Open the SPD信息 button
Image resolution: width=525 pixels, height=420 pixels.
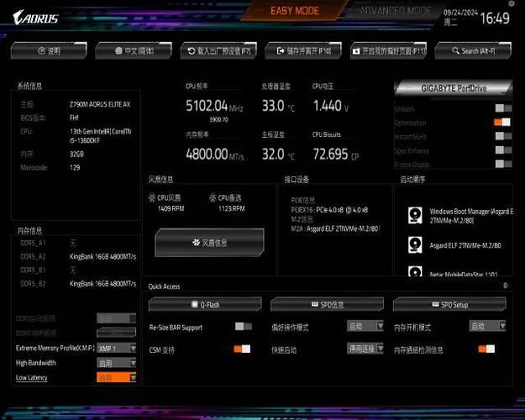[327, 304]
